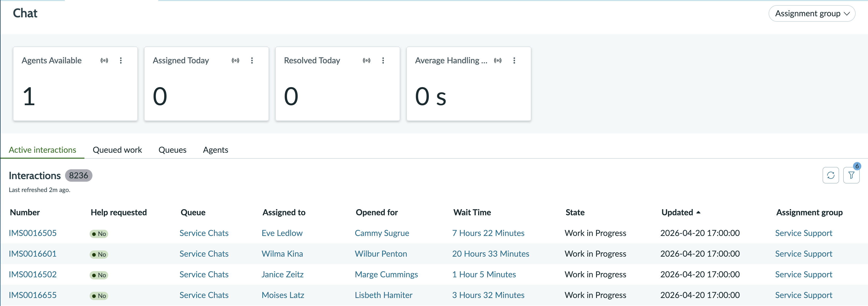Sort by Assigned to column header
Viewport: 868px width, 306px height.
(284, 212)
